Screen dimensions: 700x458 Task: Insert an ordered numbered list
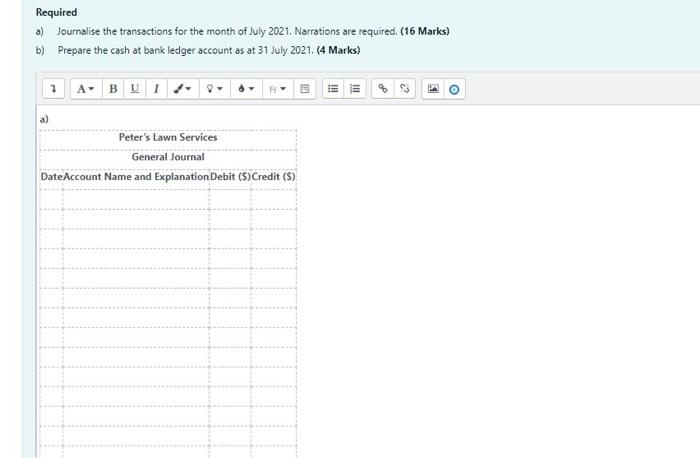(355, 89)
